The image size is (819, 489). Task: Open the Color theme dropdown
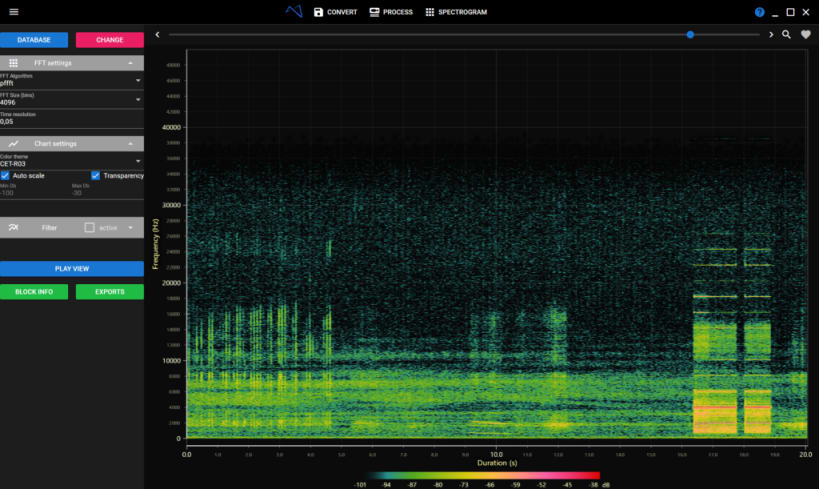click(72, 161)
